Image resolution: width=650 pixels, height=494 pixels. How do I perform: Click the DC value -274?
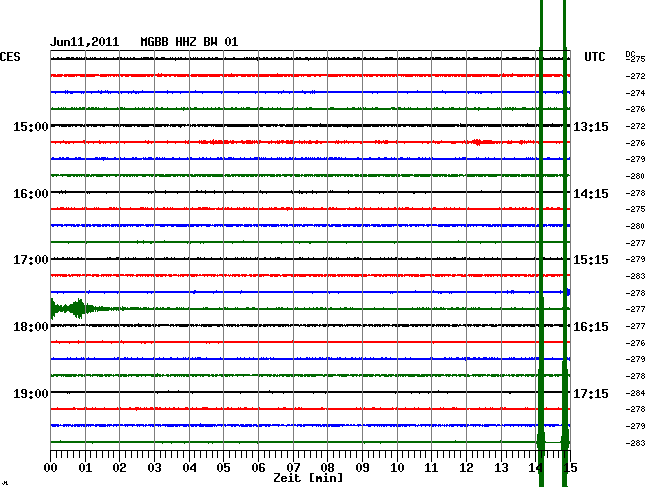(x=635, y=93)
